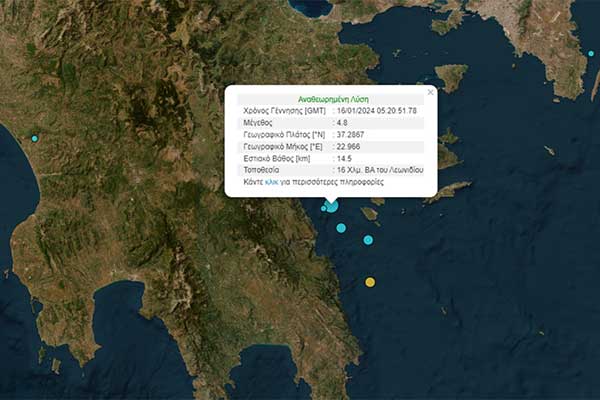Follow the 'κλικ' link for more information

click(272, 183)
